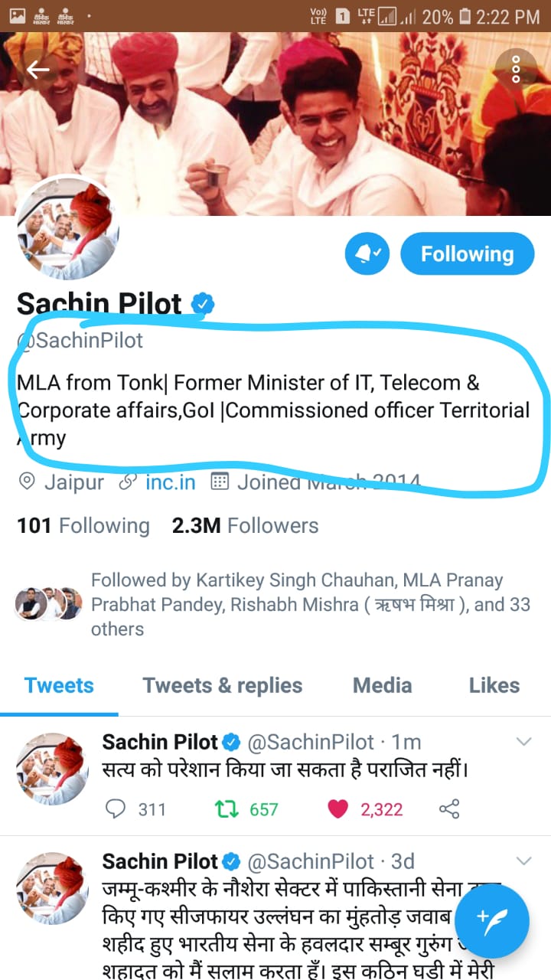Tap the retweet icon showing 657
551x980 pixels.
click(227, 808)
